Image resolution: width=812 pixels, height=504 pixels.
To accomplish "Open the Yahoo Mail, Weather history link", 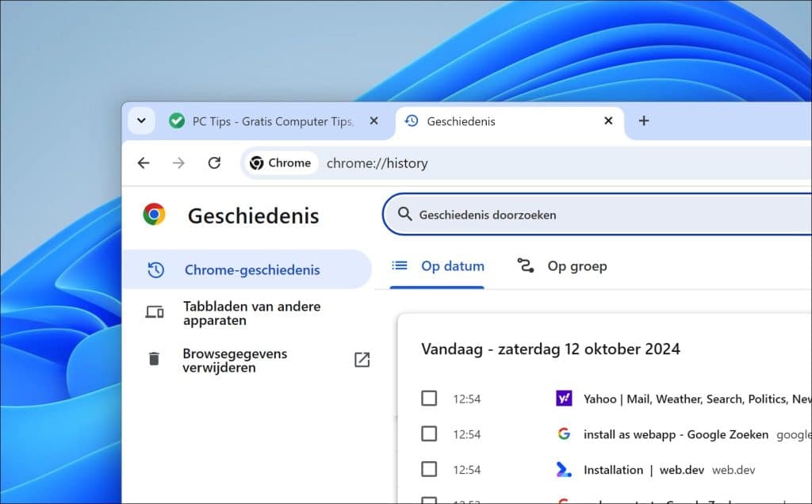I will [x=697, y=399].
